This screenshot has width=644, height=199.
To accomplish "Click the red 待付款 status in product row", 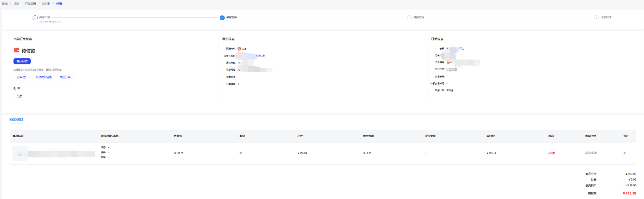I will 552,153.
